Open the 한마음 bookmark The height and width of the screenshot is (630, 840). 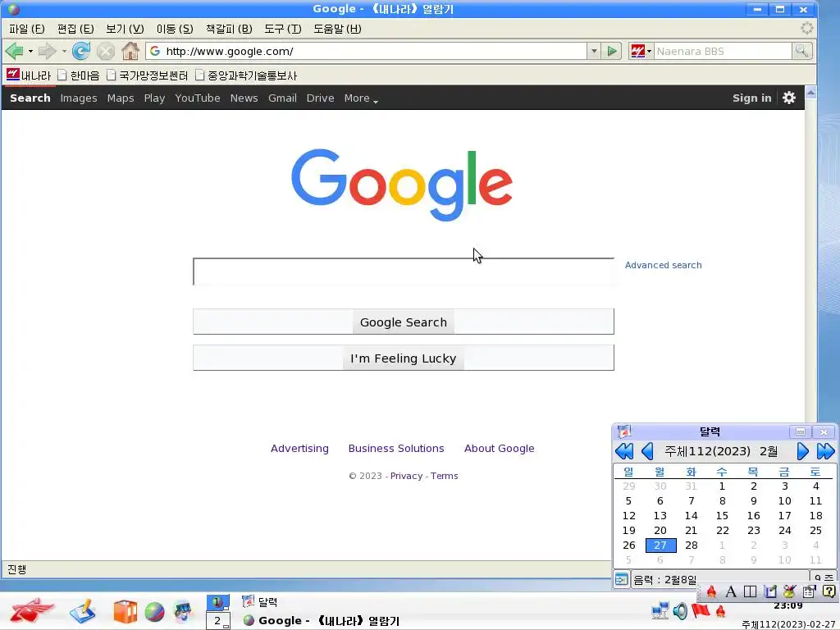(x=78, y=75)
